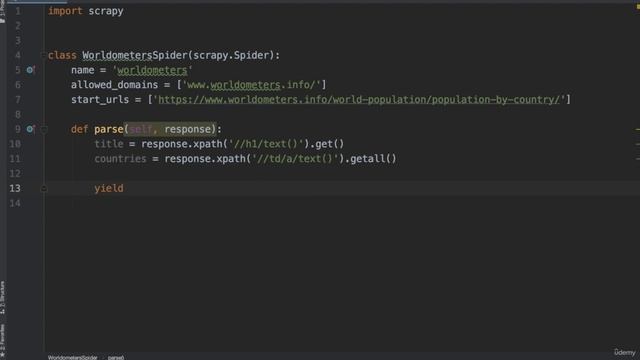640x360 pixels.
Task: Click the 'countries' variable
Action: [x=120, y=159]
